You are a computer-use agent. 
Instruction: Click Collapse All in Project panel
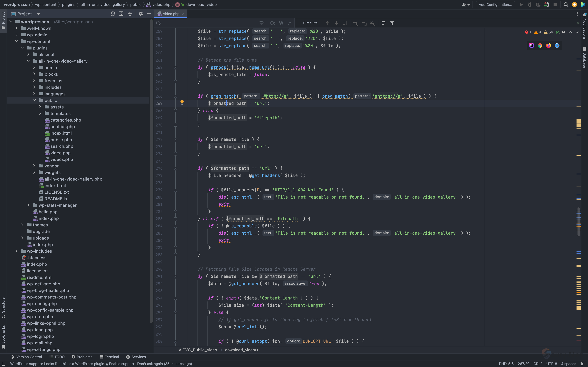tap(130, 14)
